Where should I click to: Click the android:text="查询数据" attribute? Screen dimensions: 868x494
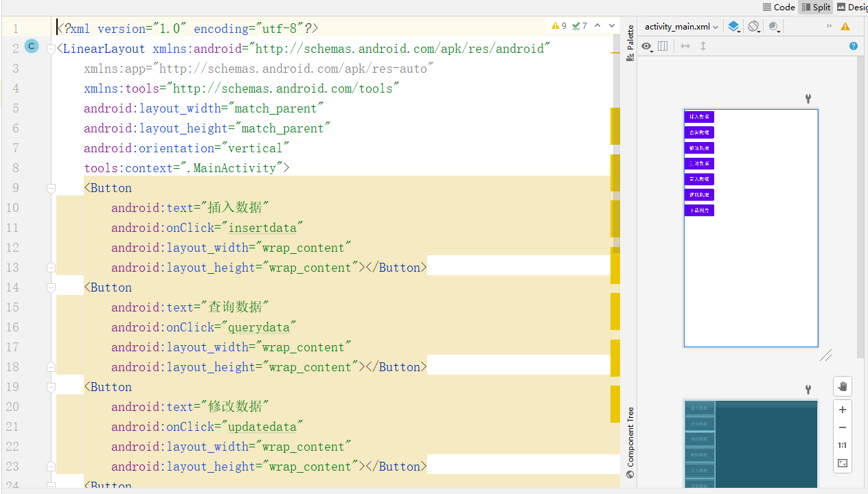pos(190,307)
